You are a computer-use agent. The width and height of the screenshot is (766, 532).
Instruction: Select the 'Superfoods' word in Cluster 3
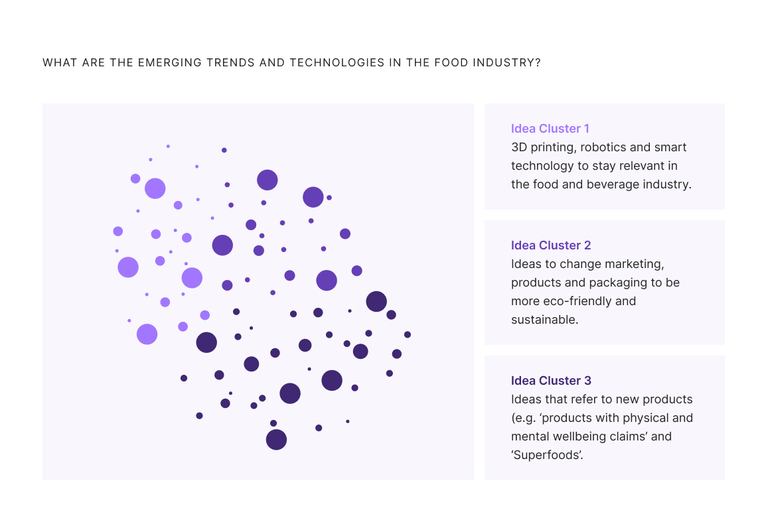(x=547, y=455)
